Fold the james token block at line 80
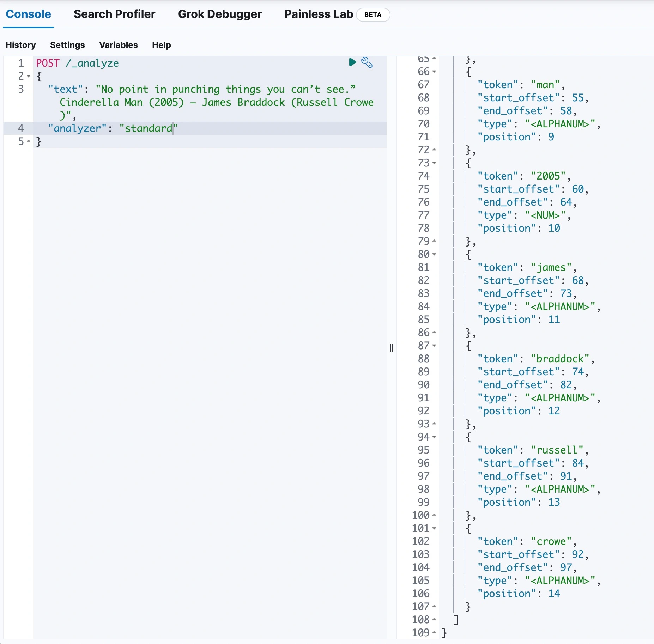Screen dimensions: 654x644 pos(434,254)
